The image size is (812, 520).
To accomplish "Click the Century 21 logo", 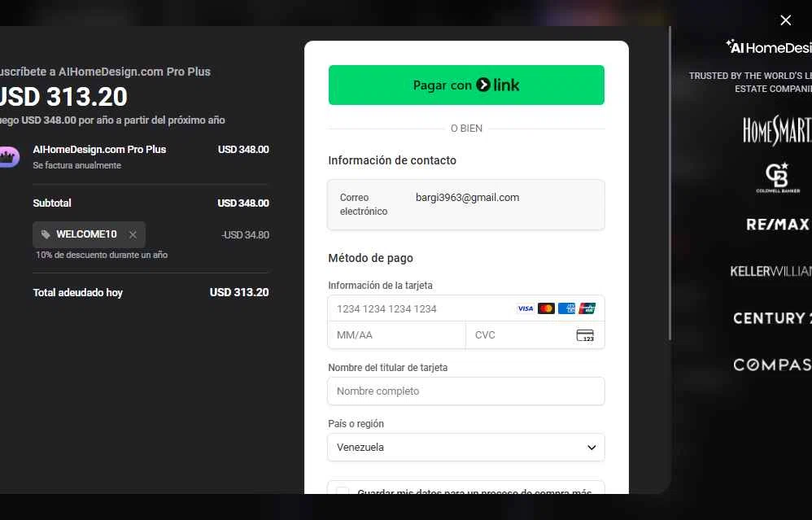I will 772,318.
